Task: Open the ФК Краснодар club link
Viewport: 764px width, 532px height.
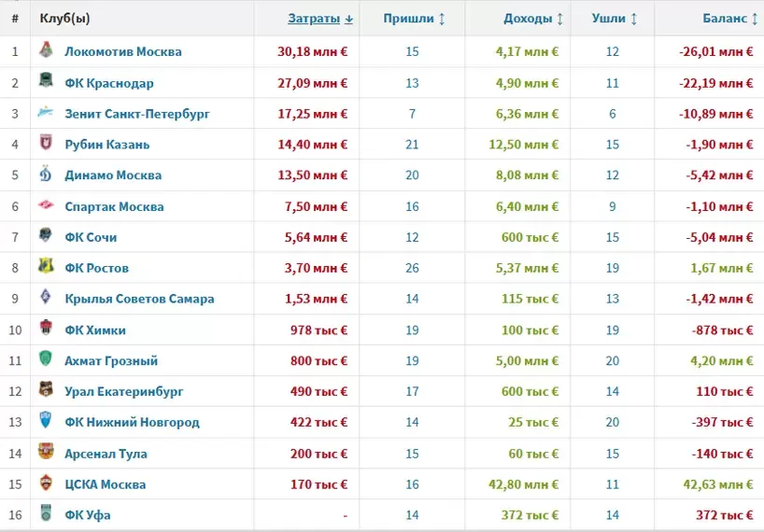Action: pos(109,83)
